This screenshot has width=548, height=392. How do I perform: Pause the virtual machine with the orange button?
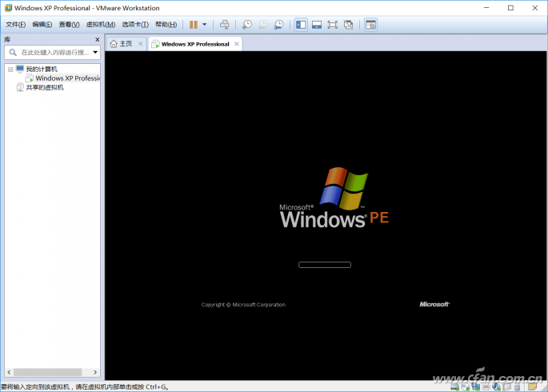[194, 25]
